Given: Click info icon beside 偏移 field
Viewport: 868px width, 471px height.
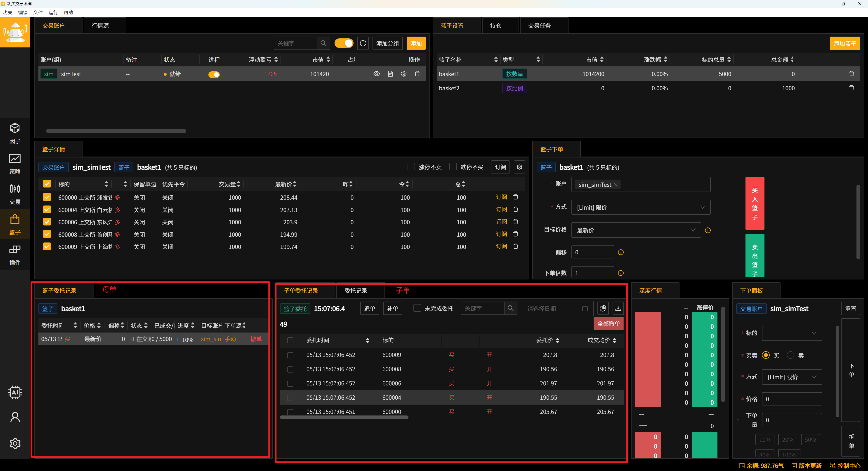Looking at the screenshot, I should pyautogui.click(x=621, y=252).
